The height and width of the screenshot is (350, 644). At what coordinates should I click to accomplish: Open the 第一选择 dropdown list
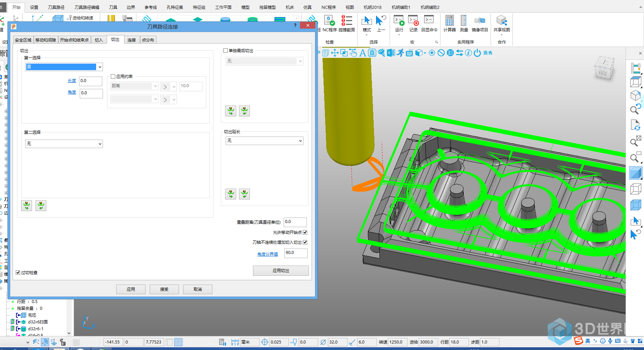coord(64,67)
